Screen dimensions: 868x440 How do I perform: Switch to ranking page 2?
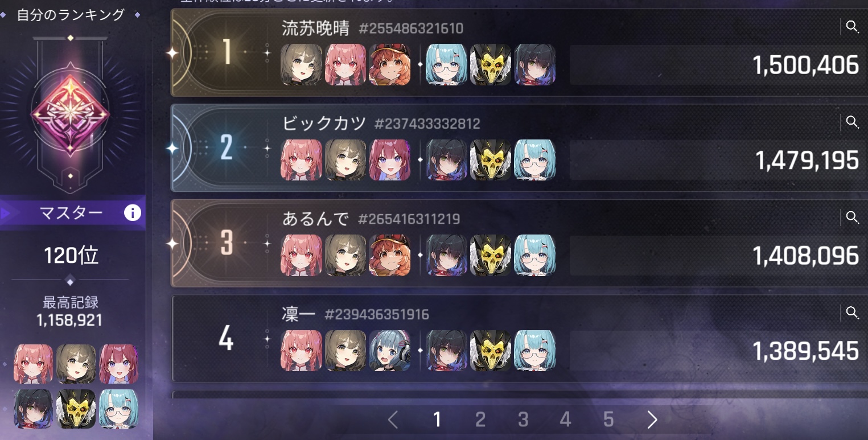pos(480,420)
